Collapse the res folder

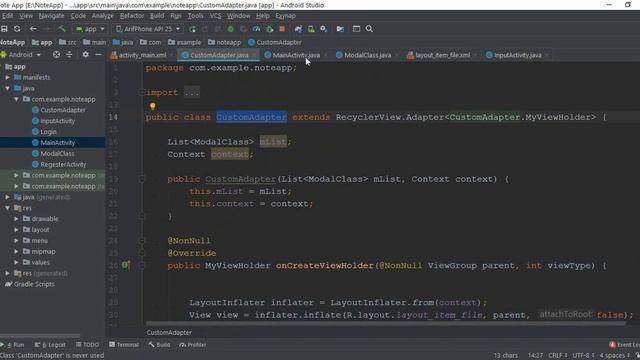7,208
